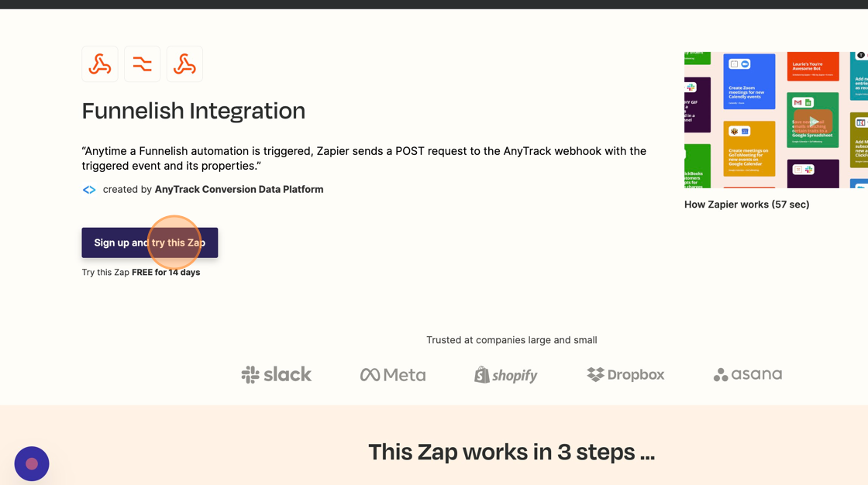The image size is (868, 485).
Task: Click the Funnelish Integration heading
Action: [194, 111]
